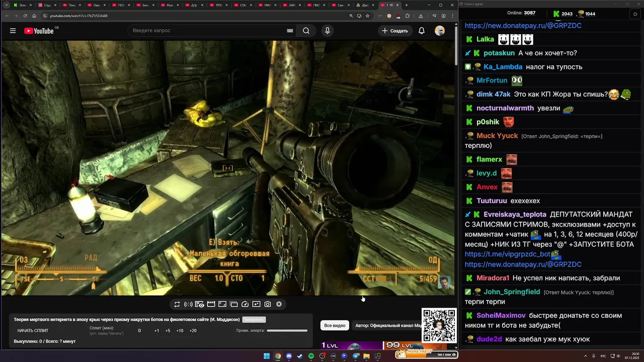The width and height of the screenshot is (644, 362).
Task: Click username 'Evreiskaya_teplota' in chat
Action: coord(515,214)
